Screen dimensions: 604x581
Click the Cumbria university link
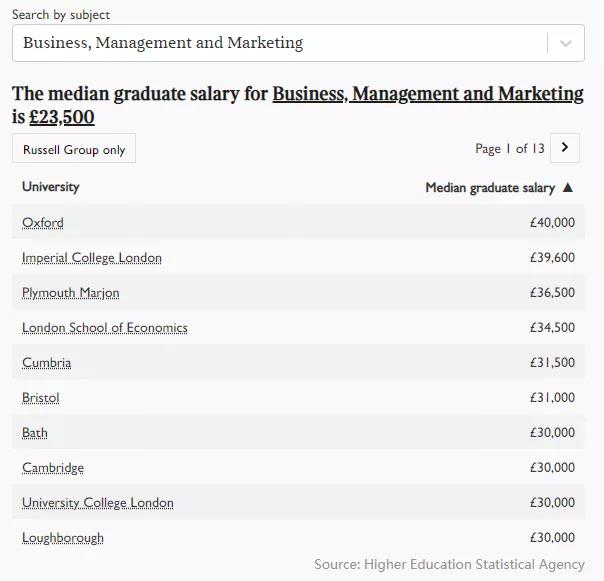pos(47,363)
